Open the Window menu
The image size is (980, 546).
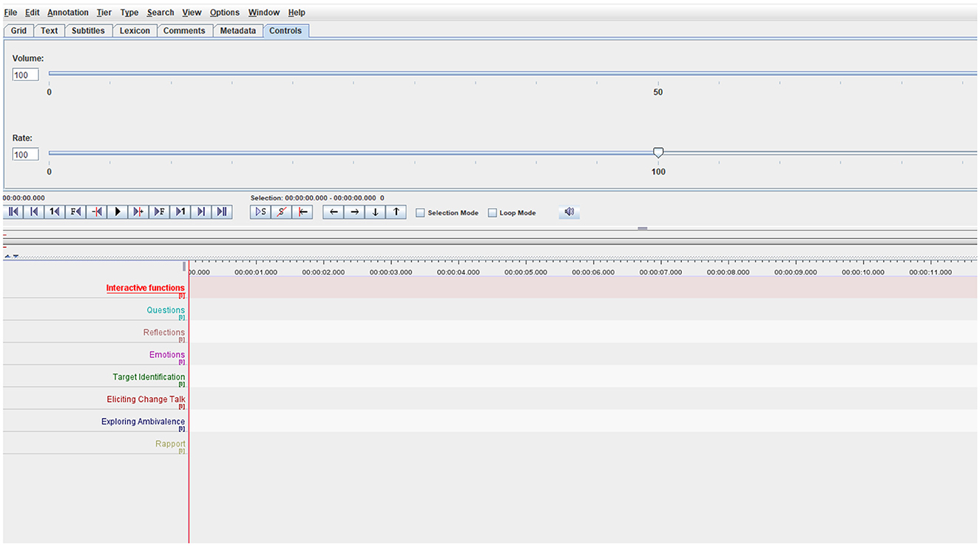click(x=264, y=13)
